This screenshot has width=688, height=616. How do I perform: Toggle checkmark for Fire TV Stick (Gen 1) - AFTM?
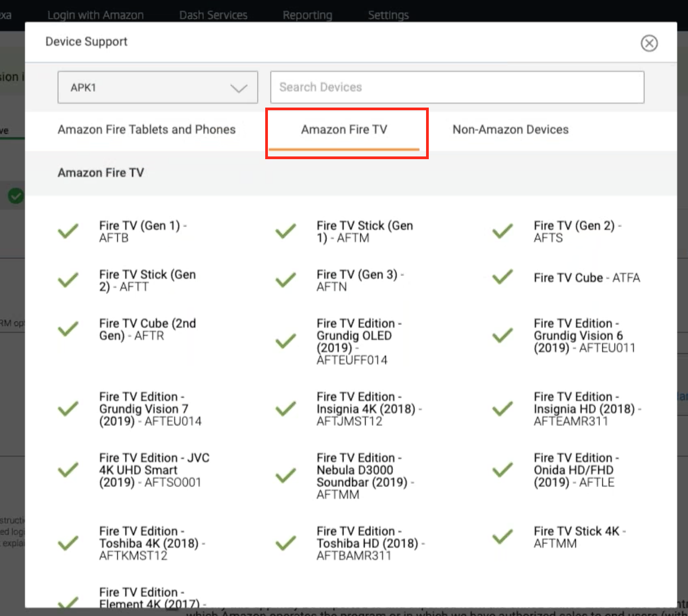286,231
